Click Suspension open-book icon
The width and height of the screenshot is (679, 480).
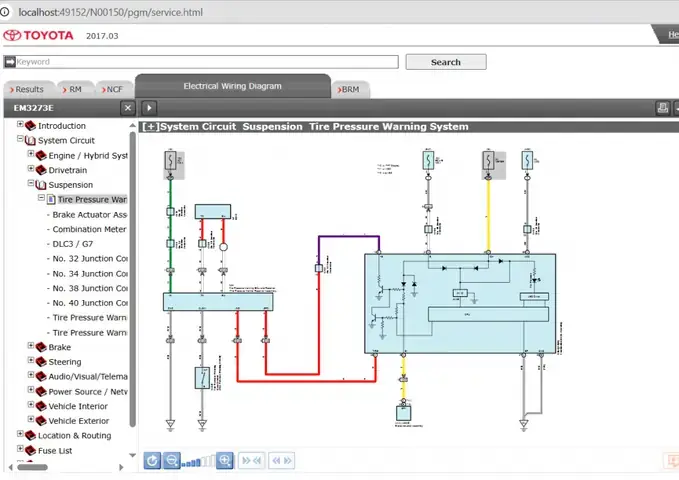41,185
